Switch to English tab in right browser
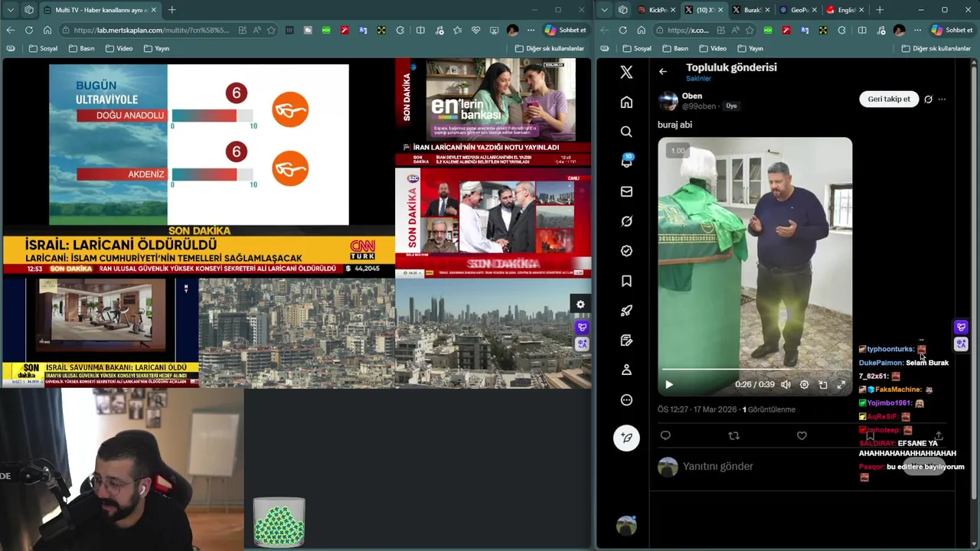Image resolution: width=980 pixels, height=551 pixels. [x=844, y=10]
